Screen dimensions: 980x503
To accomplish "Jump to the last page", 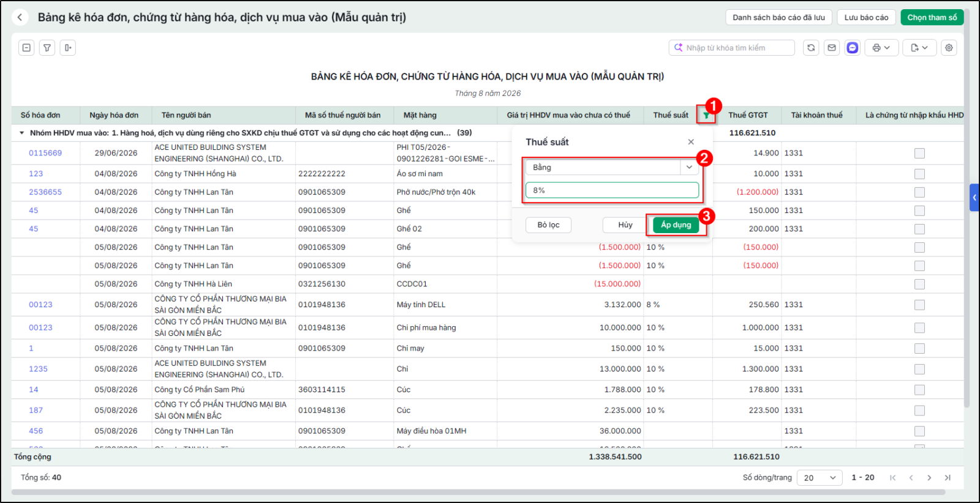I will coord(948,478).
